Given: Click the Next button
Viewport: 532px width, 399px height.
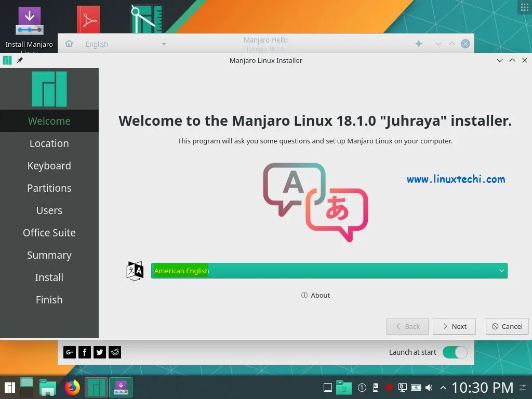Looking at the screenshot, I should [454, 326].
